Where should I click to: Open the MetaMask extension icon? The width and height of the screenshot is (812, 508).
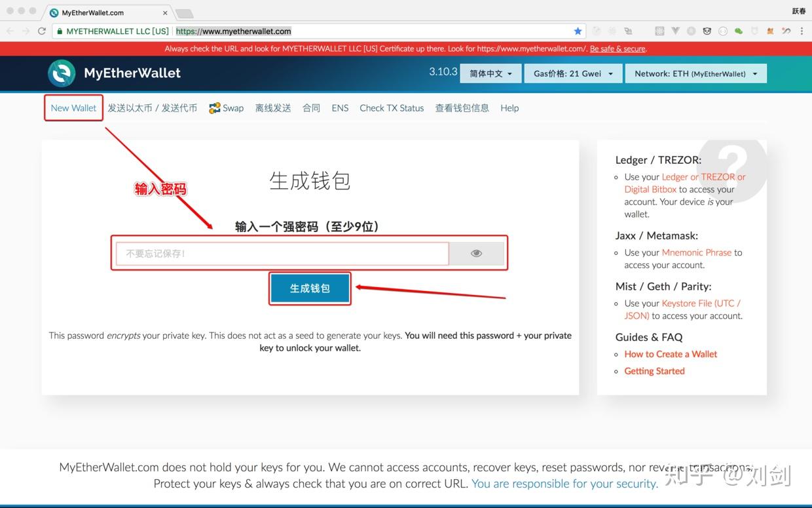769,31
